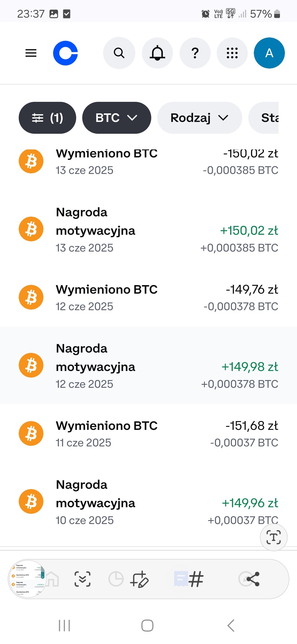Tap the Android back navigation button
The image size is (297, 644).
231,625
